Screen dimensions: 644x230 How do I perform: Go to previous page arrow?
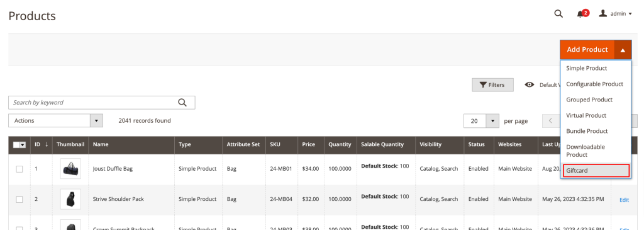coord(550,121)
